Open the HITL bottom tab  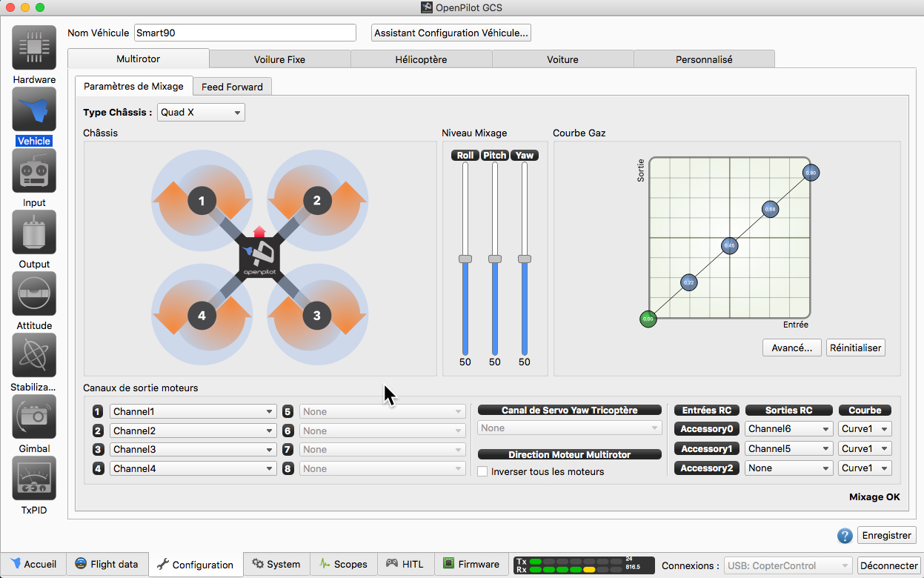click(405, 564)
